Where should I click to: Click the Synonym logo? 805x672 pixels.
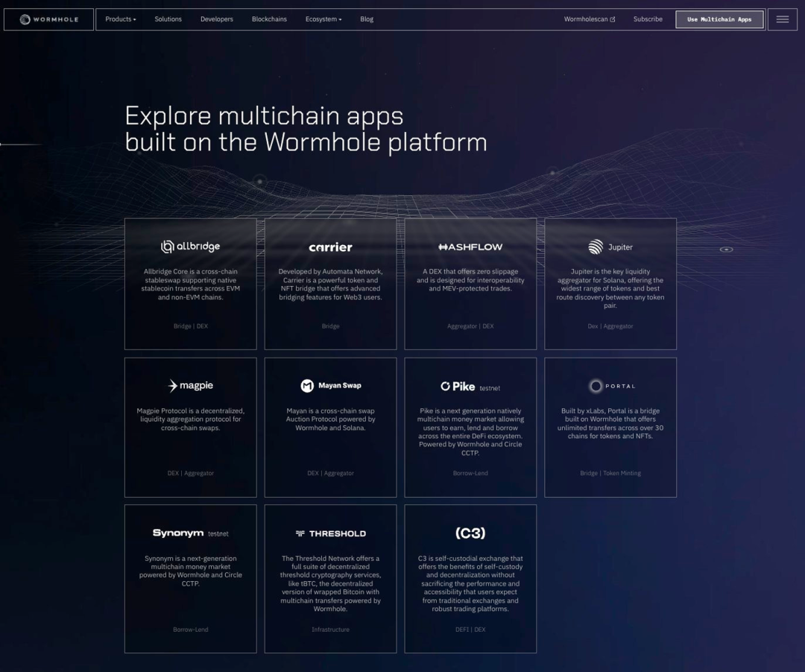(178, 533)
